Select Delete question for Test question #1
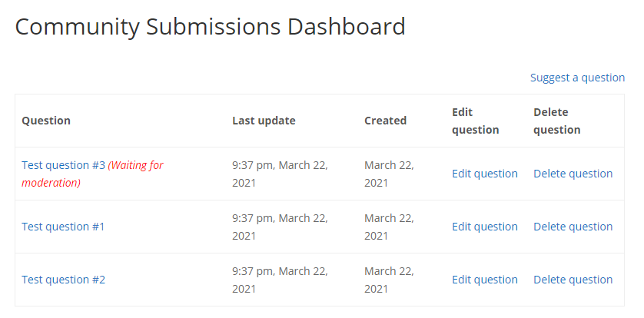This screenshot has height=318, width=644. [x=573, y=227]
